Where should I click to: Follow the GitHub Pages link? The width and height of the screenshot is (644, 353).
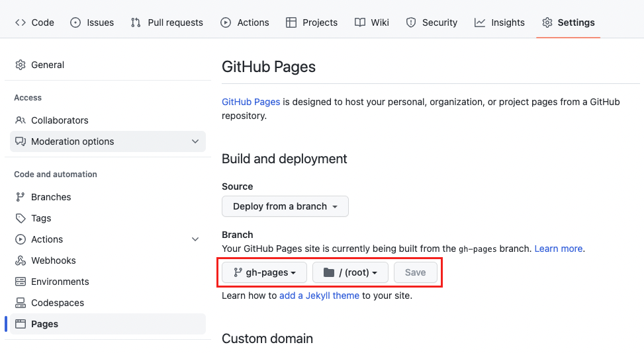tap(251, 102)
